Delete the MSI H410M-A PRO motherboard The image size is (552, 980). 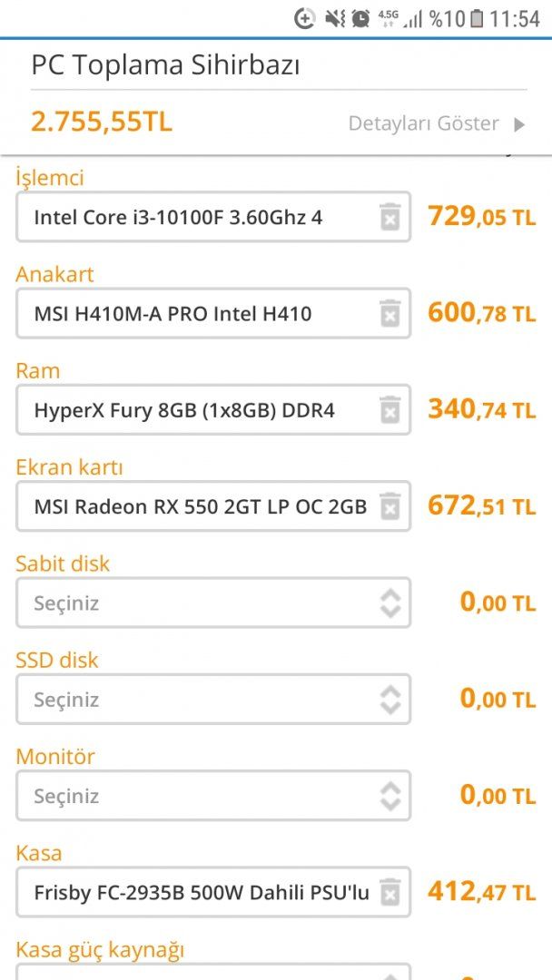point(389,313)
